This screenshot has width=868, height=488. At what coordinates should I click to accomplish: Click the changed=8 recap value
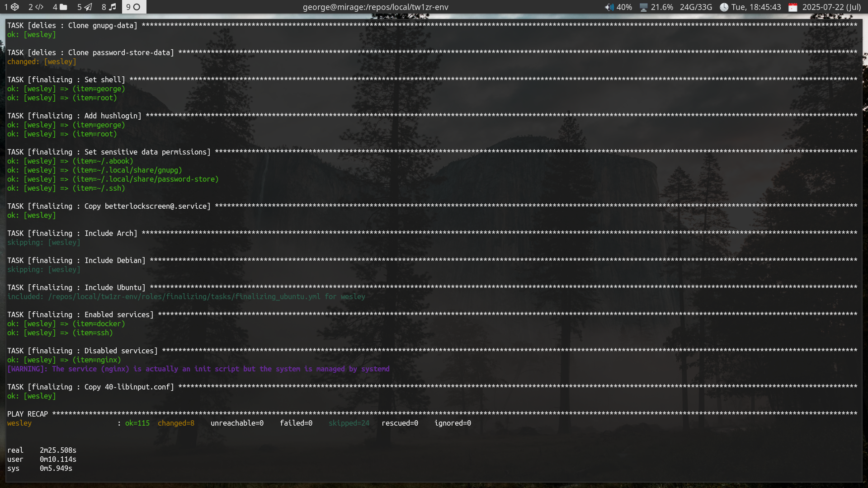click(176, 423)
